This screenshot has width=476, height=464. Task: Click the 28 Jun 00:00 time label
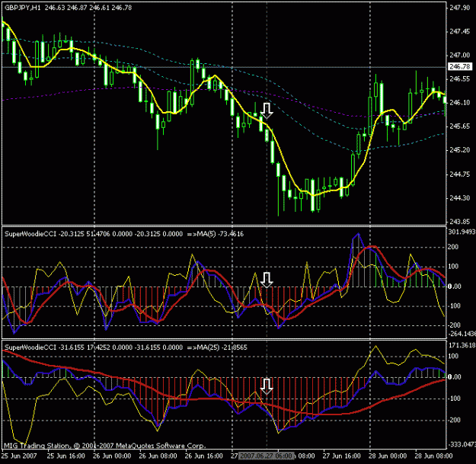(x=388, y=456)
